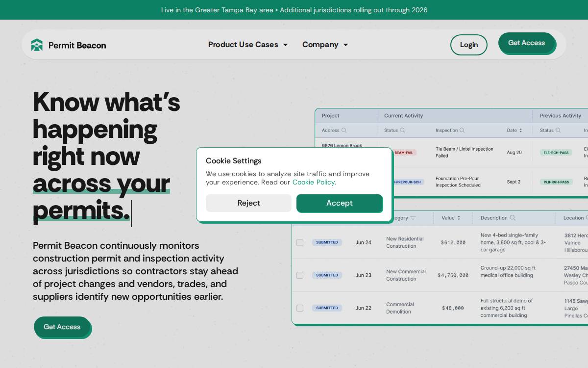Click the Tampa Bay announcement banner text
The height and width of the screenshot is (368, 588).
[294, 10]
